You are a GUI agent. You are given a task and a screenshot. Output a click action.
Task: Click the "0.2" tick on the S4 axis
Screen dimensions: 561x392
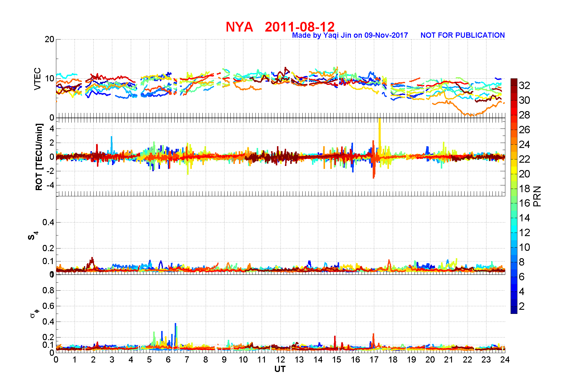pyautogui.click(x=48, y=248)
